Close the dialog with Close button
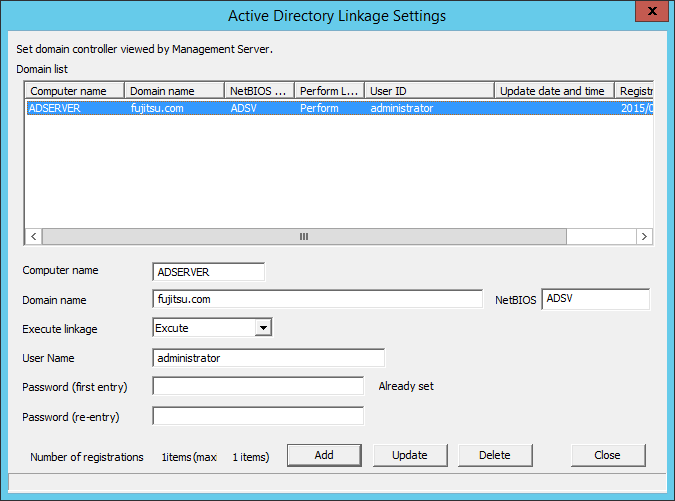The height and width of the screenshot is (501, 675). 608,455
